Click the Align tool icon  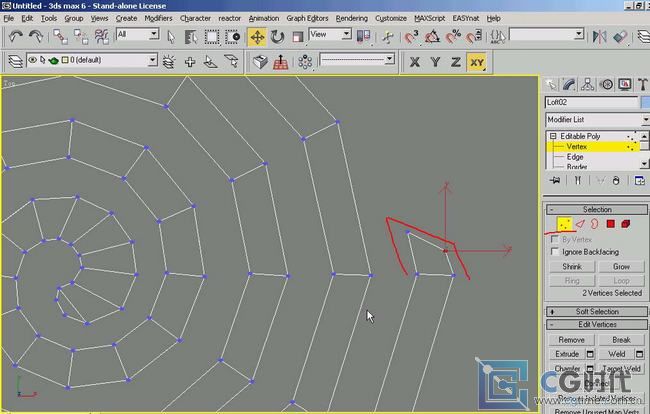pyautogui.click(x=620, y=37)
